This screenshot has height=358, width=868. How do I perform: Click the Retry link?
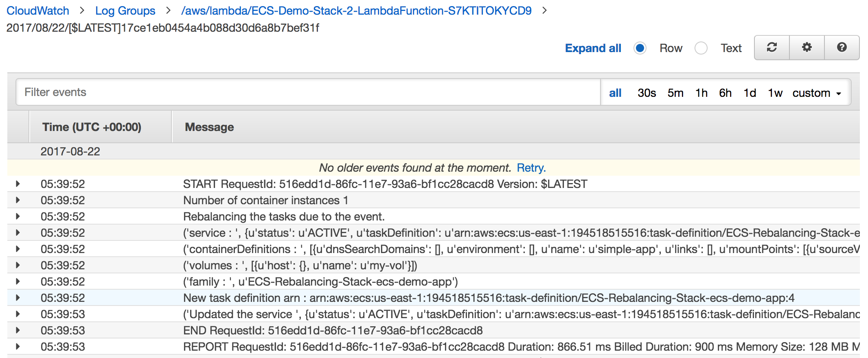point(531,168)
